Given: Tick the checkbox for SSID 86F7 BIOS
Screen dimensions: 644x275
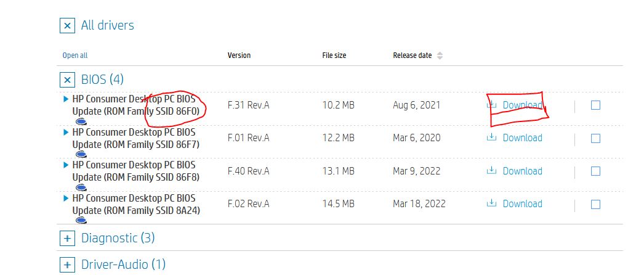Looking at the screenshot, I should point(595,138).
